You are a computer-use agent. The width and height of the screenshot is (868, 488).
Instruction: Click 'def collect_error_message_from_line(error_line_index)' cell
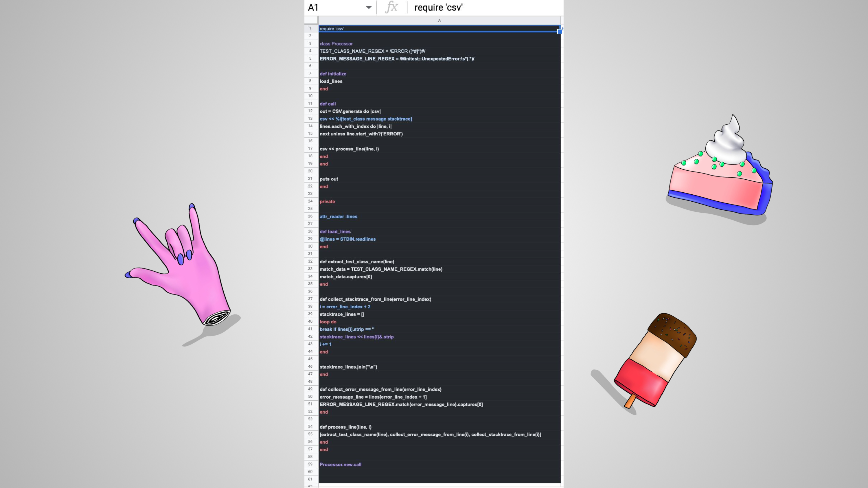[x=439, y=389]
